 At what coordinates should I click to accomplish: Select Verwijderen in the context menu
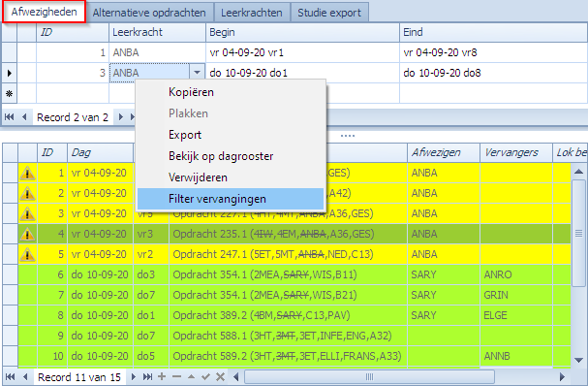pos(231,177)
